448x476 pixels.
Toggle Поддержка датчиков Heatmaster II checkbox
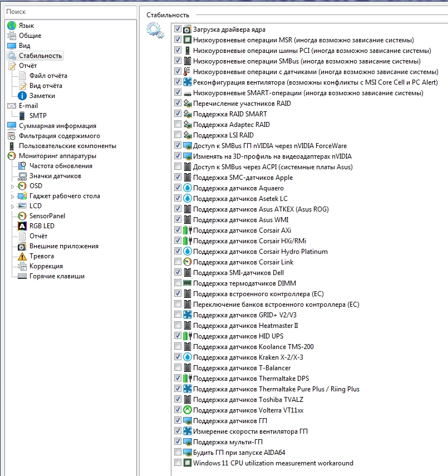click(x=178, y=325)
